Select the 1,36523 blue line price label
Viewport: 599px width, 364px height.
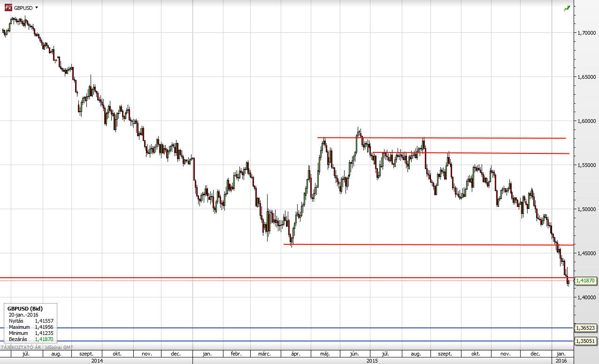click(x=585, y=328)
